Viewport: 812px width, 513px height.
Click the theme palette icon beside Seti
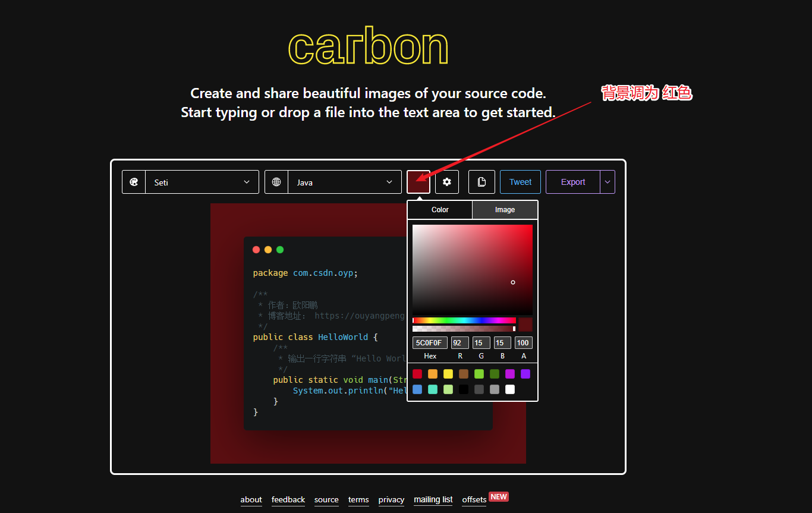pos(134,182)
